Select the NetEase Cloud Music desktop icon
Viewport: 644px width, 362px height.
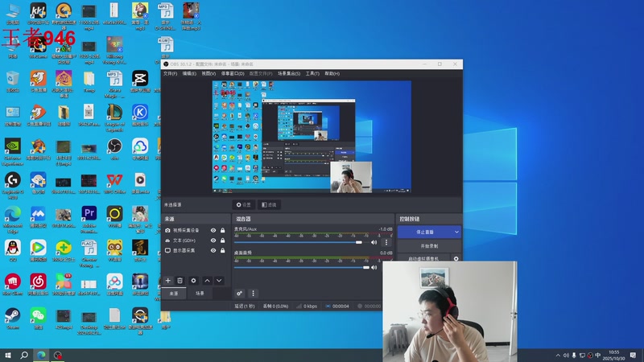[x=38, y=285]
